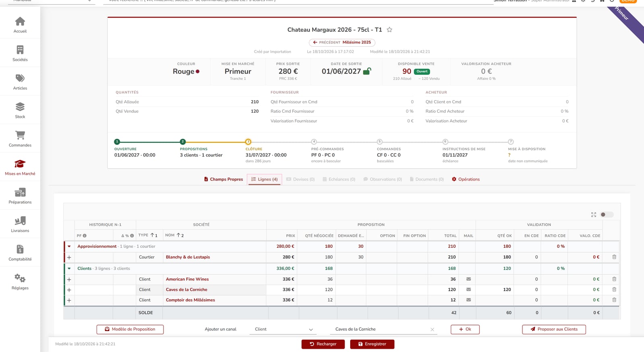Click the Enregistrer button
The image size is (644, 352).
[x=372, y=344]
